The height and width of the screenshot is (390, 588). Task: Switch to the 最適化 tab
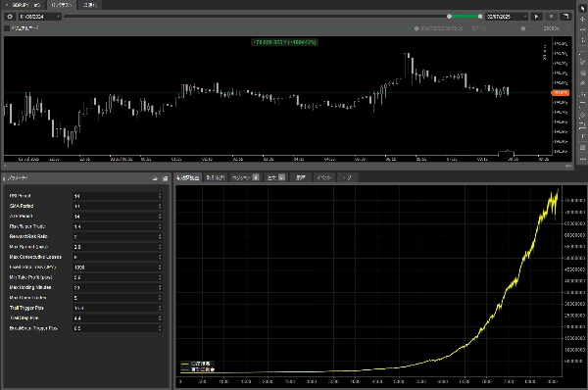[90, 5]
